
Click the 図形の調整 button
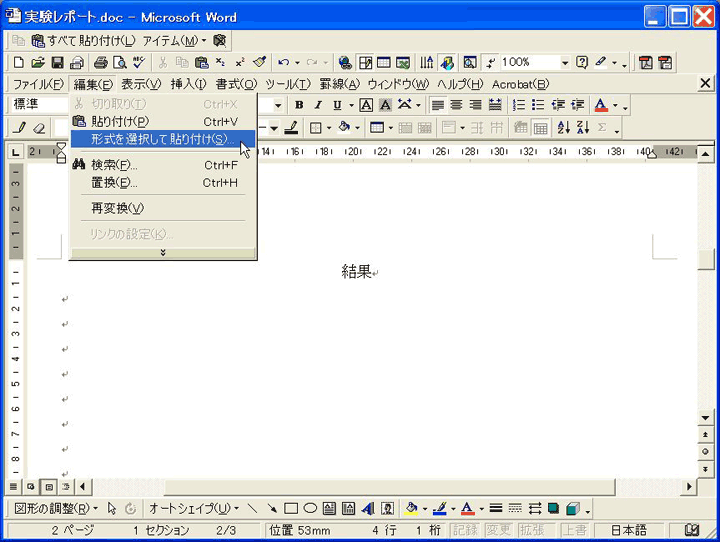point(56,508)
